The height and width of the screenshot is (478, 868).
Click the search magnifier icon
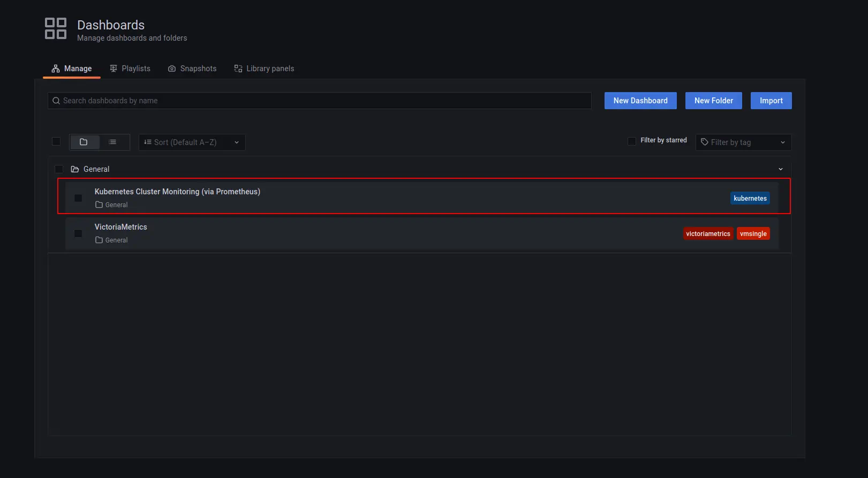[56, 101]
